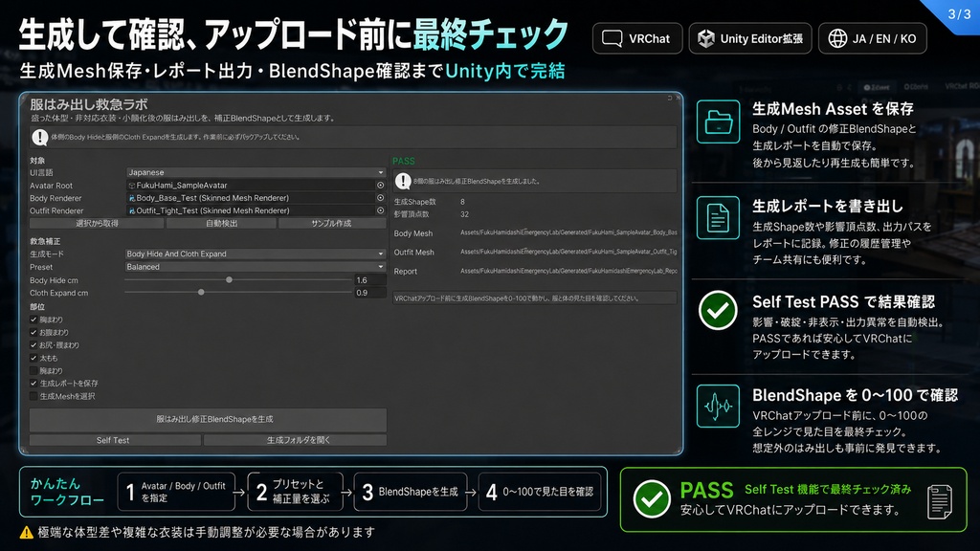The width and height of the screenshot is (980, 551).
Task: Click the 生成Shape数 value 8
Action: tap(462, 202)
